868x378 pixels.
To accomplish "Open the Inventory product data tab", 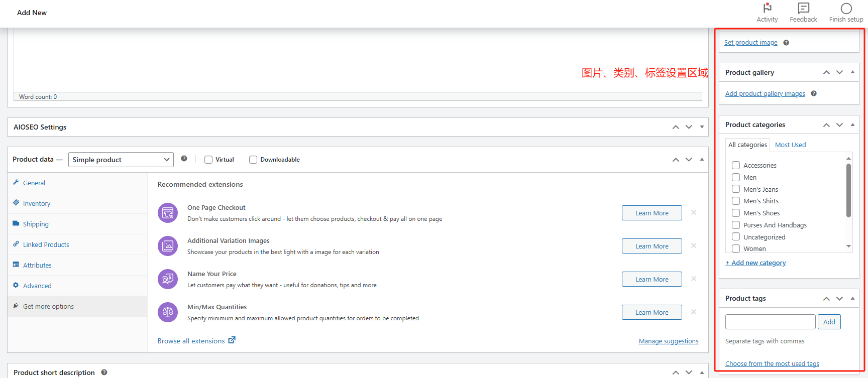I will point(37,203).
